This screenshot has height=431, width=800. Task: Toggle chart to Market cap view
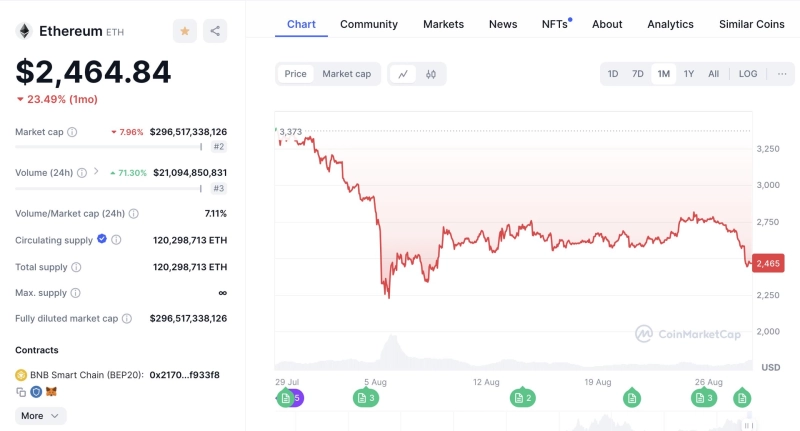346,74
